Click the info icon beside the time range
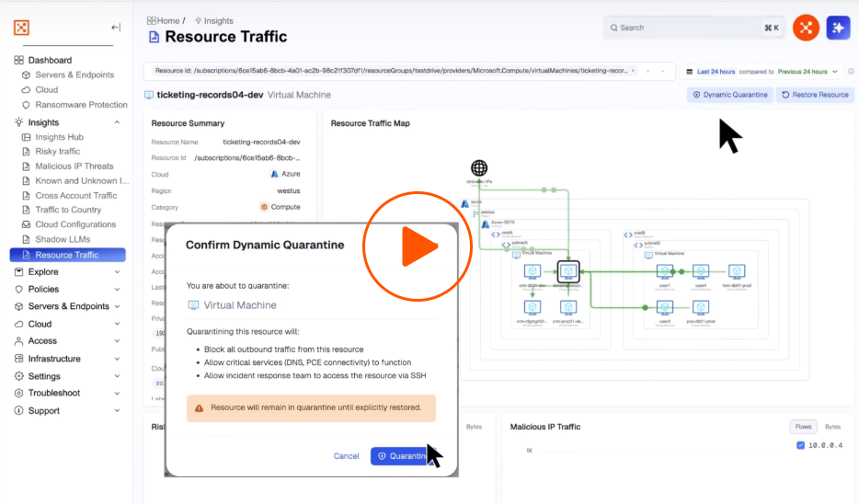Image resolution: width=859 pixels, height=504 pixels. [851, 71]
